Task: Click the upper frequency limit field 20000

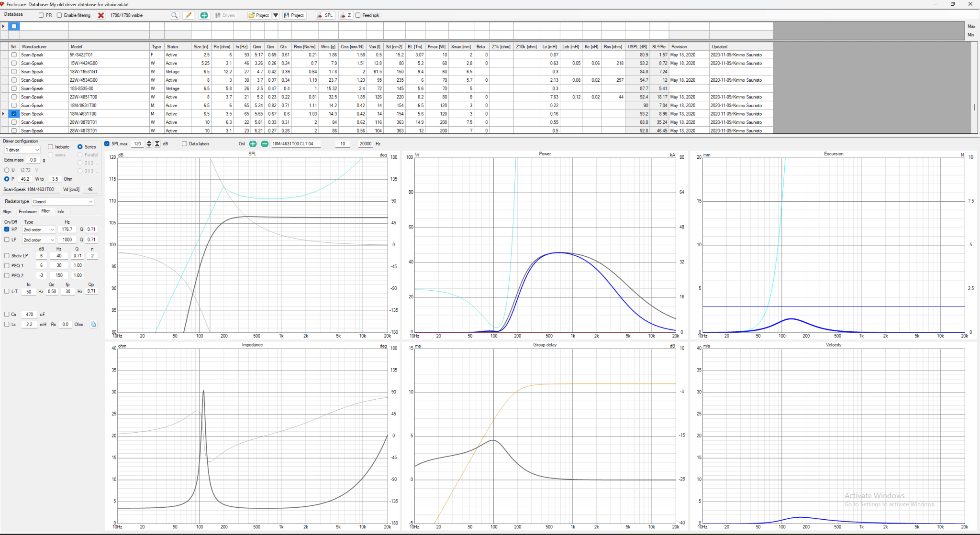Action: tap(366, 144)
